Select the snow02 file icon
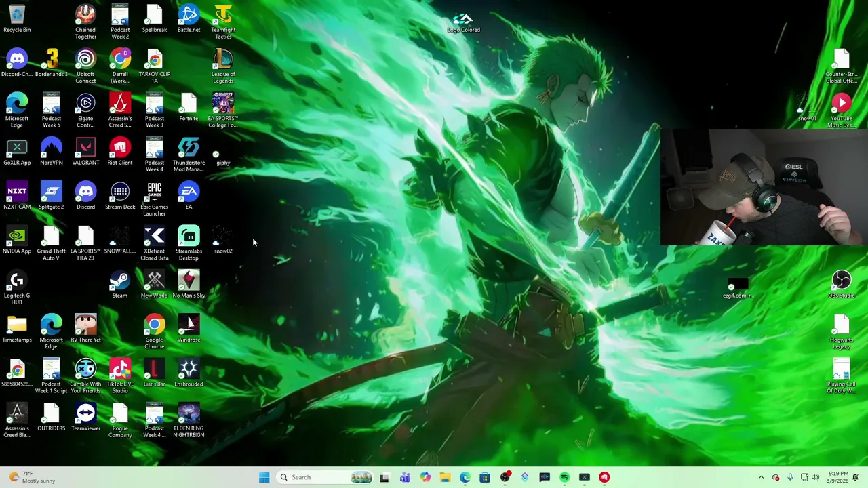868x488 pixels. 223,241
